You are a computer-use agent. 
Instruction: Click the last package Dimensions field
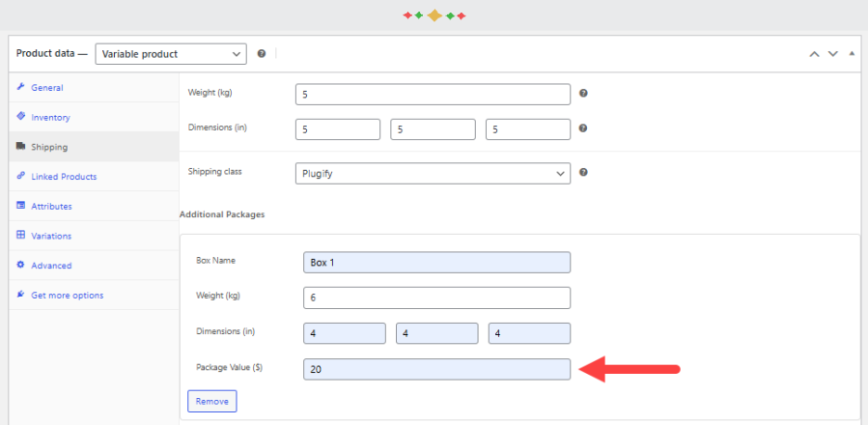pyautogui.click(x=529, y=333)
